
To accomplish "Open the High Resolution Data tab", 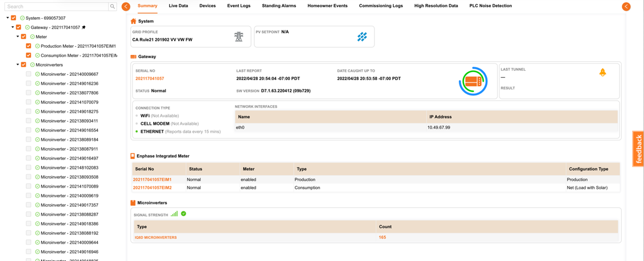I will click(x=436, y=6).
